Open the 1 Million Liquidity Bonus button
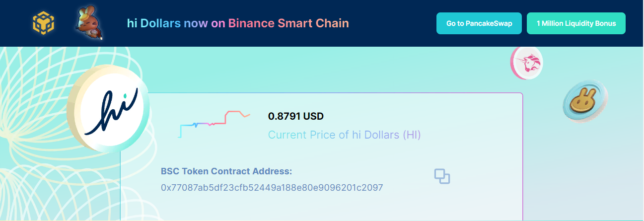Viewport: 644px width, 221px height. [x=576, y=23]
